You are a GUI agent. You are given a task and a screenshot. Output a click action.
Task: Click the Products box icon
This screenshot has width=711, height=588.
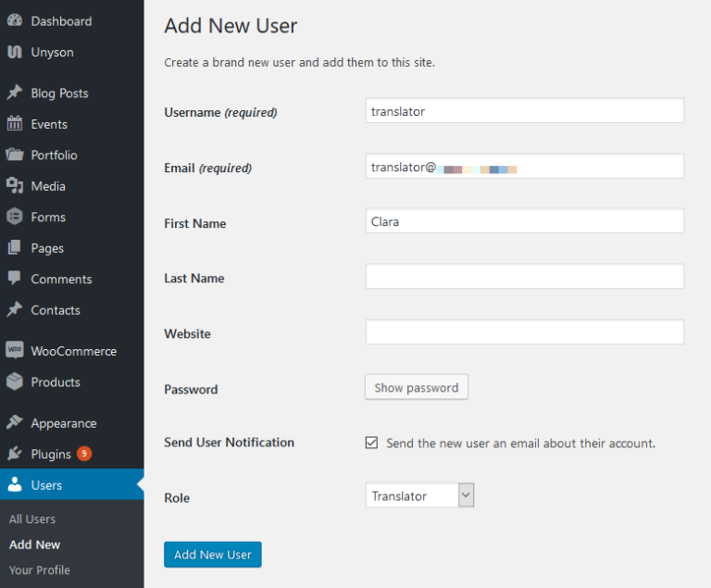coord(15,382)
